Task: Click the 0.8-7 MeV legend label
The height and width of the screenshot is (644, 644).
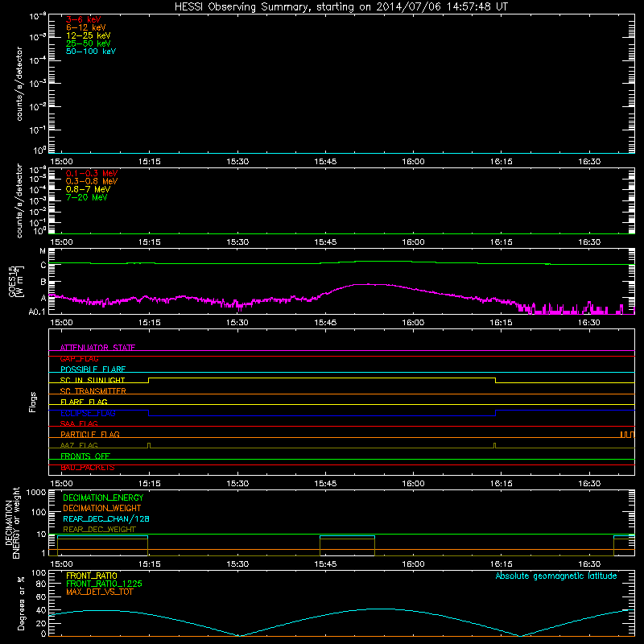Action: click(88, 189)
